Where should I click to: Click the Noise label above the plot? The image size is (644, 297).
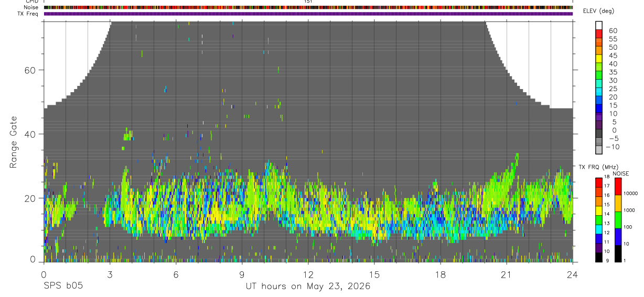click(x=31, y=7)
